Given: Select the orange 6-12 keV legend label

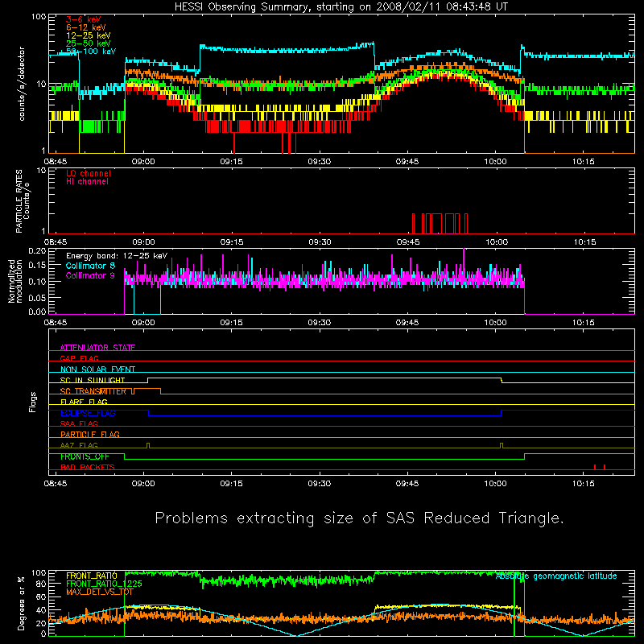Looking at the screenshot, I should (x=86, y=27).
